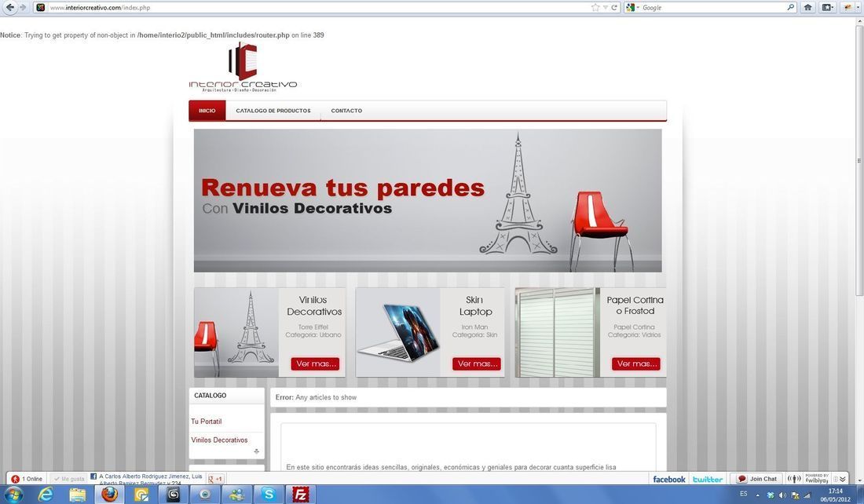Viewport: 864px width, 504px height.
Task: Click the Vinilos Decorativos Eiffel thumbnail
Action: (236, 332)
